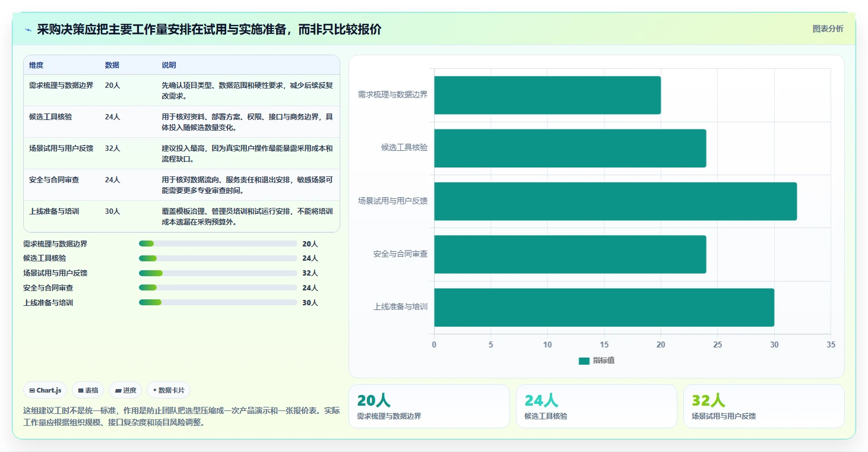Click the 说明 table column header
Screen dimensions: 868x452
tap(169, 65)
